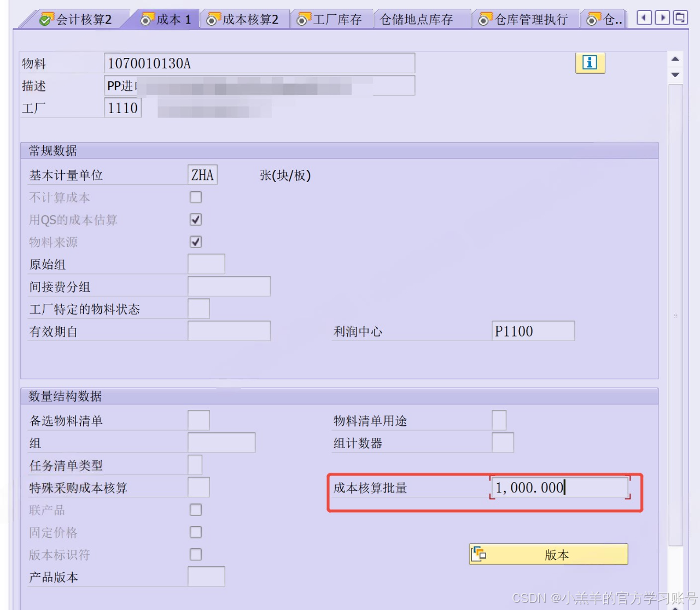Click the left arrow to scroll tabs backward
This screenshot has height=610, width=700.
tap(644, 18)
